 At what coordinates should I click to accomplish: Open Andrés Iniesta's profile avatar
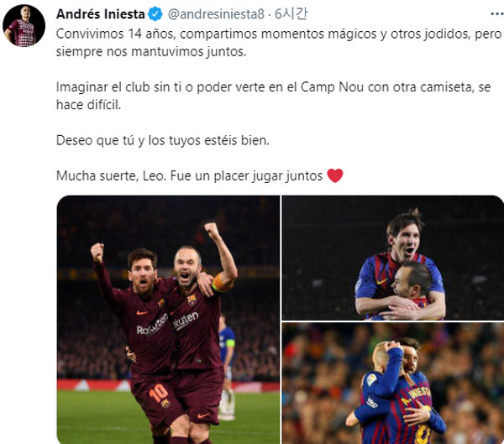coord(24,26)
